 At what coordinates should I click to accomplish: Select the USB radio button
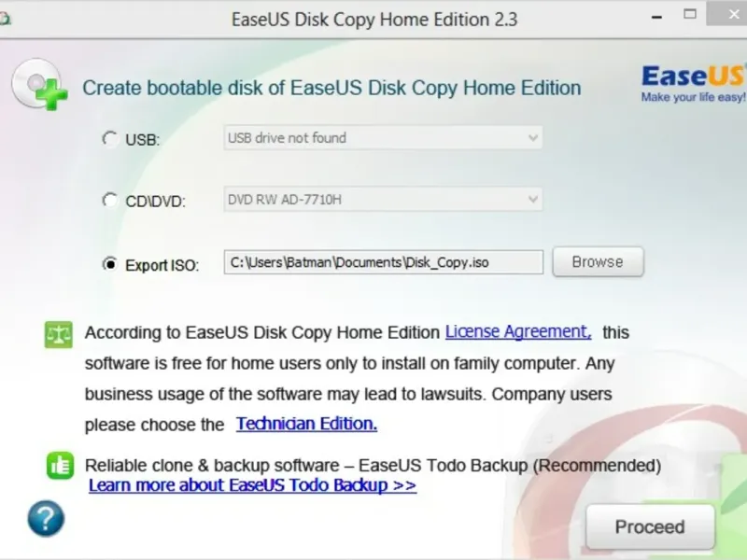[110, 139]
